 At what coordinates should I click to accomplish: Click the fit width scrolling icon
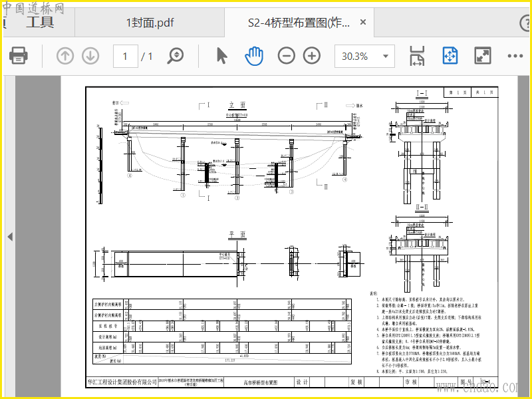point(417,56)
